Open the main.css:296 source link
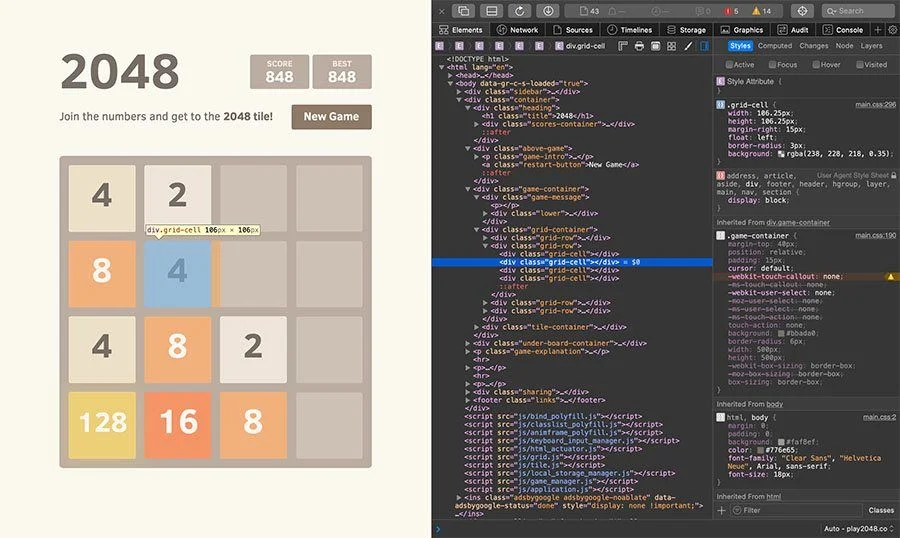Image resolution: width=900 pixels, height=538 pixels. tap(875, 104)
